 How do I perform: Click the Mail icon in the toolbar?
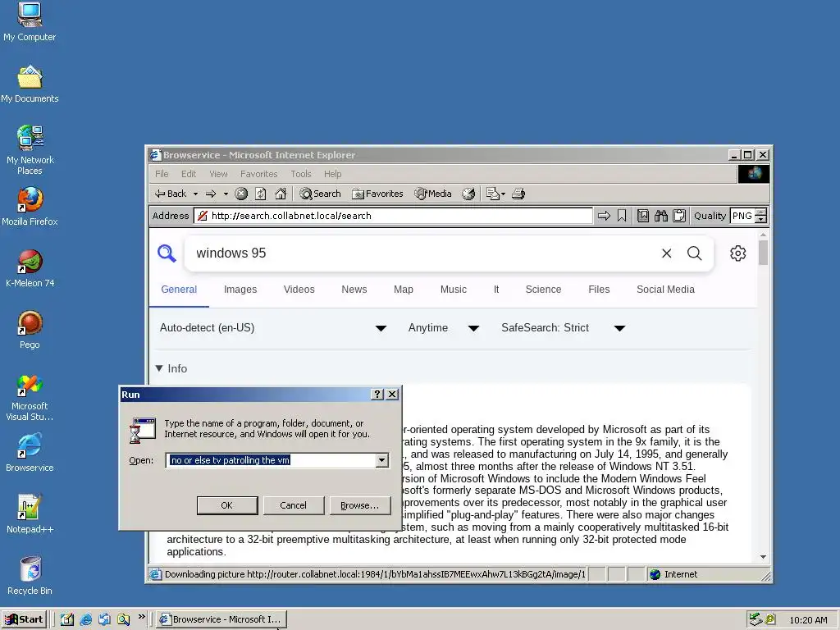(492, 194)
